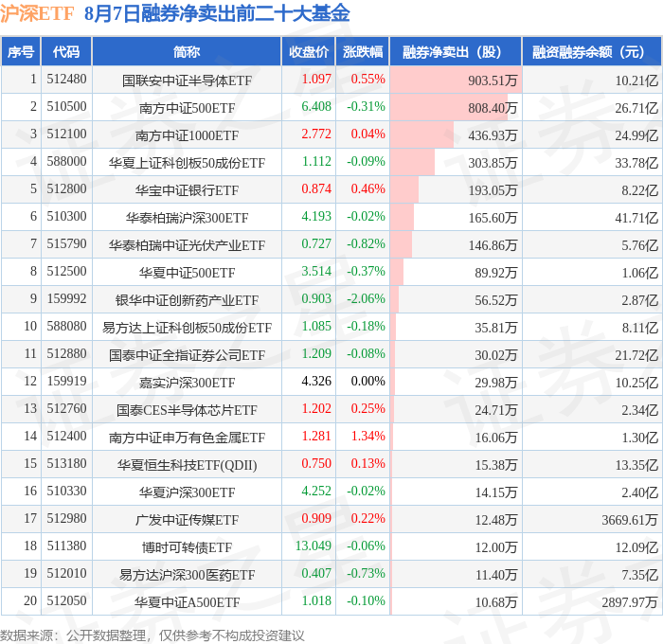
Task: Select fund name 华宝中证银行ETF
Action: pyautogui.click(x=187, y=190)
